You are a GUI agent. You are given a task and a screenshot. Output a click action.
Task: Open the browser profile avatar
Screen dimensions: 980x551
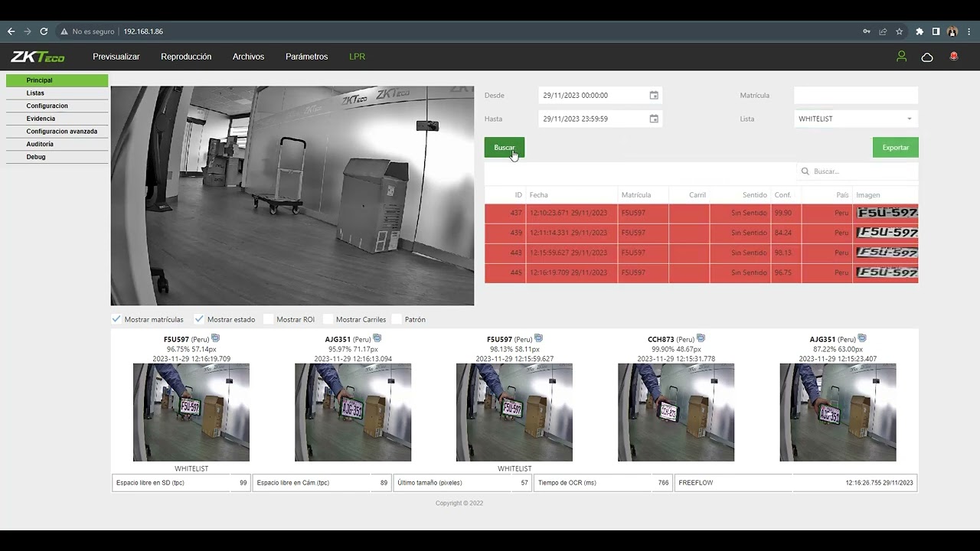pos(952,31)
